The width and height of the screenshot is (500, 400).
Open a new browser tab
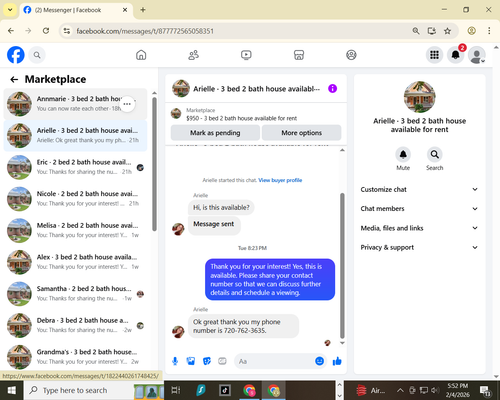coord(143,10)
